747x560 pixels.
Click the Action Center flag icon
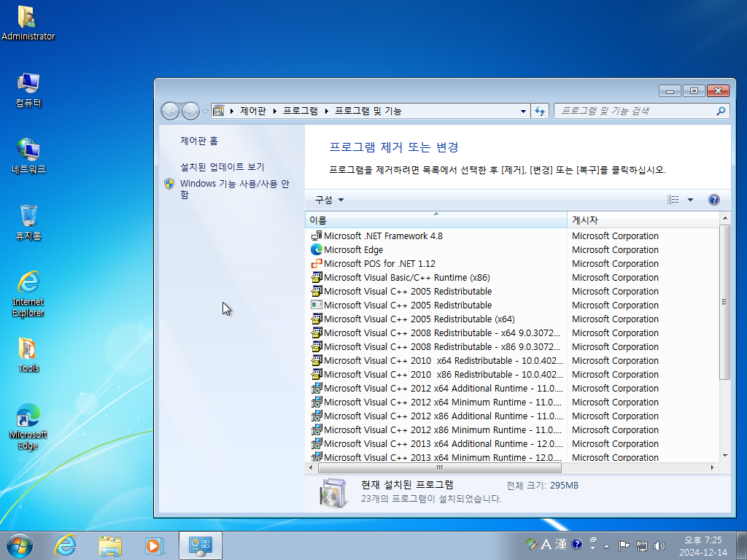624,545
